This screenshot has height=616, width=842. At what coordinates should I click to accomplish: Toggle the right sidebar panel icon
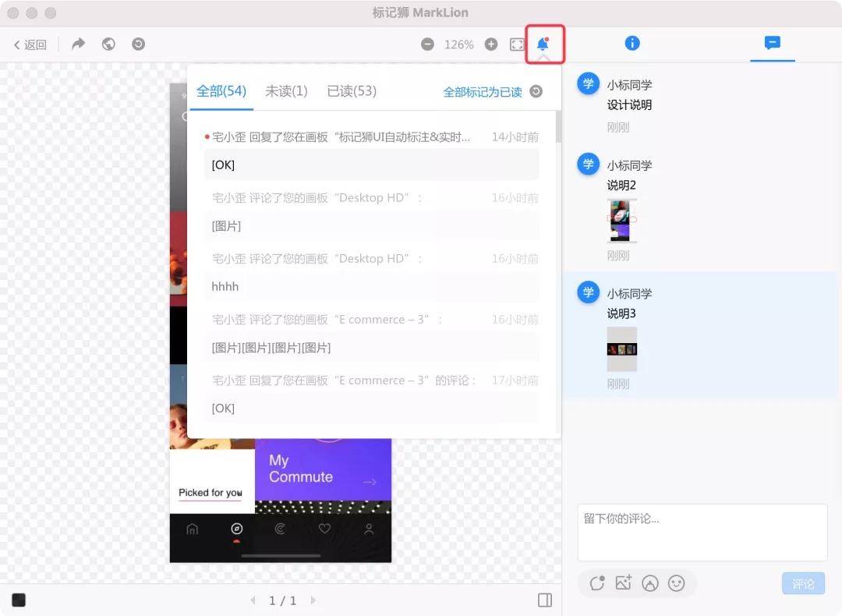click(545, 600)
